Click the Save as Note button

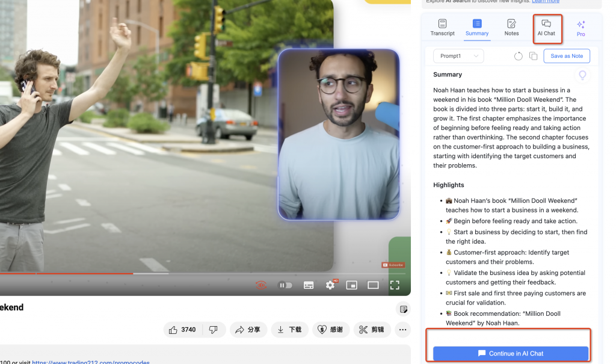(566, 55)
